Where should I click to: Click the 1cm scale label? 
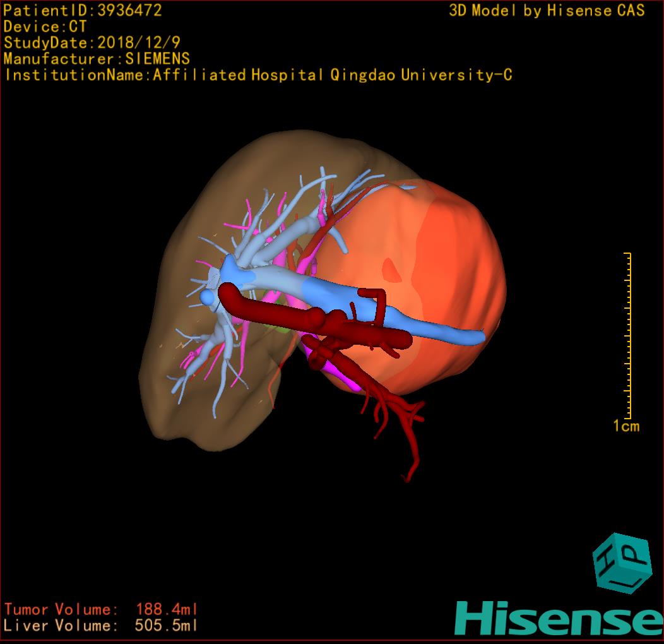click(x=625, y=427)
